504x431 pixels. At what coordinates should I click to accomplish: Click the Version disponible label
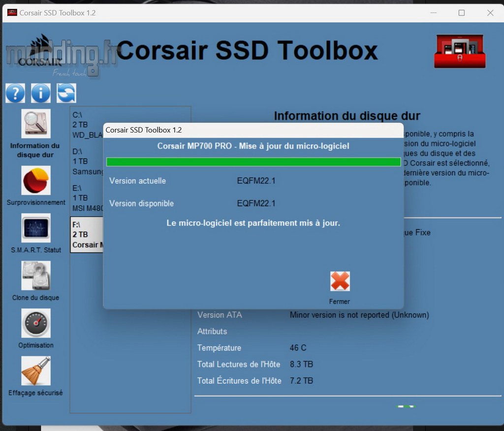[x=141, y=203]
